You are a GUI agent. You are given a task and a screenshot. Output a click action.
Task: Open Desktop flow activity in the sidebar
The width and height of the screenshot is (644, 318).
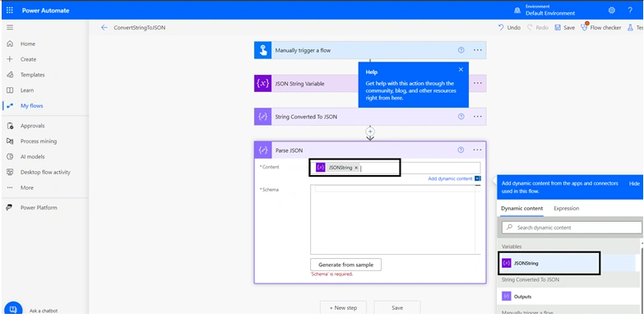click(45, 172)
